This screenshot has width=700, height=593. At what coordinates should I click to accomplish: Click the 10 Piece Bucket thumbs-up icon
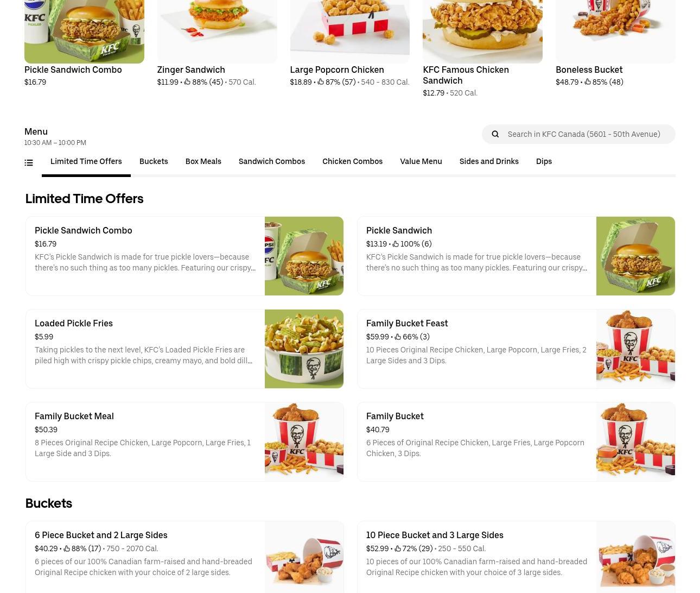(397, 548)
